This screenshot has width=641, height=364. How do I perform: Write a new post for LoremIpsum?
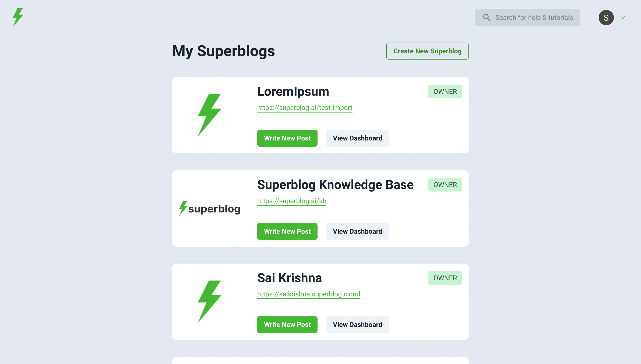tap(287, 138)
